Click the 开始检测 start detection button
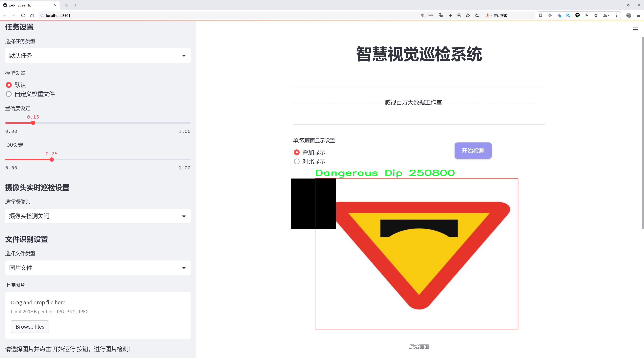 [473, 150]
